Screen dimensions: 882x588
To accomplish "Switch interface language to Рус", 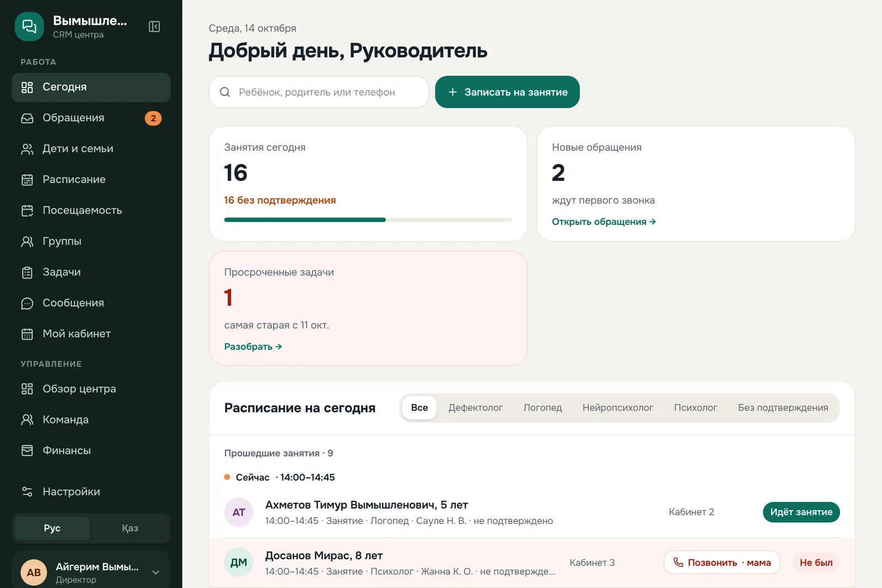I will [52, 528].
